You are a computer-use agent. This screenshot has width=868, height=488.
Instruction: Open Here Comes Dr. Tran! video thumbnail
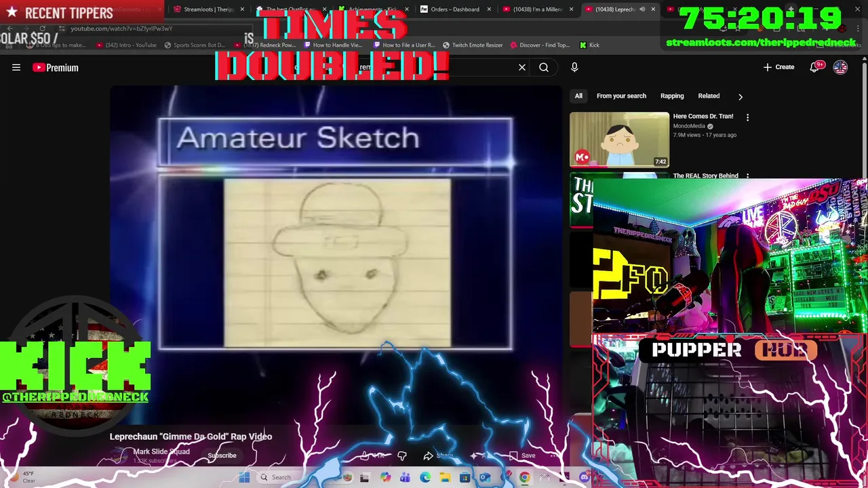click(619, 140)
